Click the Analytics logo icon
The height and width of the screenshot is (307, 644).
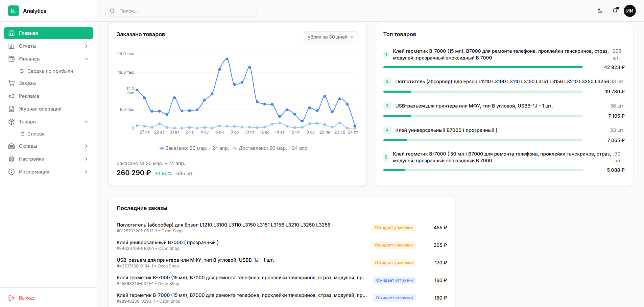pos(14,11)
